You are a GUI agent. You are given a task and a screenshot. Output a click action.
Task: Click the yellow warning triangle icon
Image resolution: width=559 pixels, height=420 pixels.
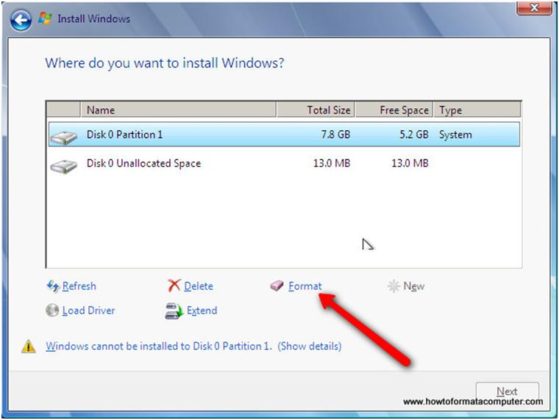[29, 346]
